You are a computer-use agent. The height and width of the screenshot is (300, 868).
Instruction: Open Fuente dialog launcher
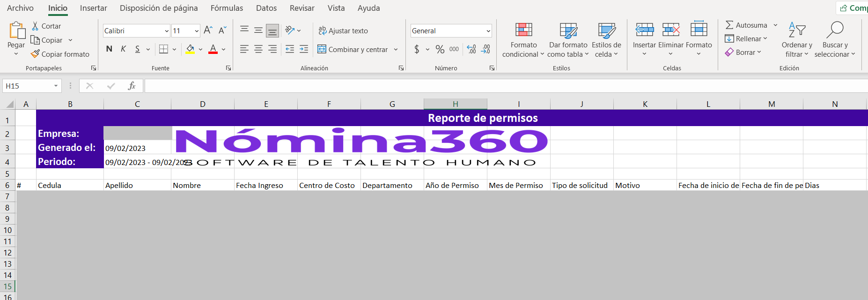(x=228, y=68)
